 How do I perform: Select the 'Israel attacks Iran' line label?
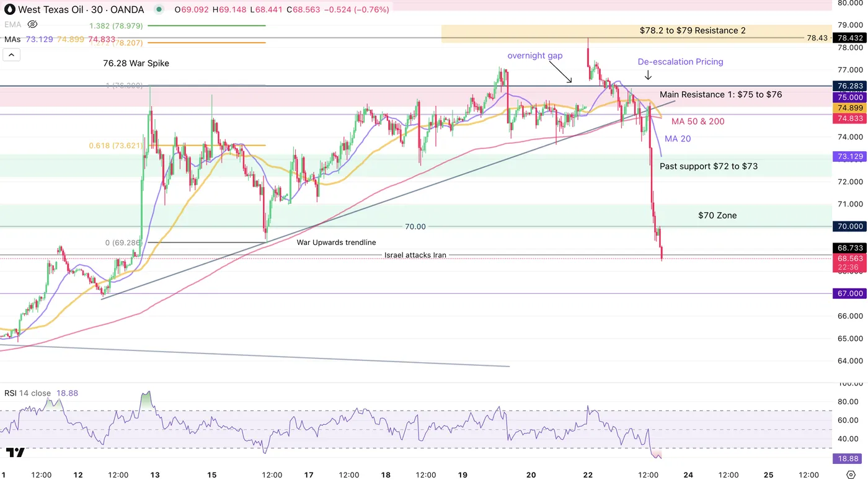(415, 255)
